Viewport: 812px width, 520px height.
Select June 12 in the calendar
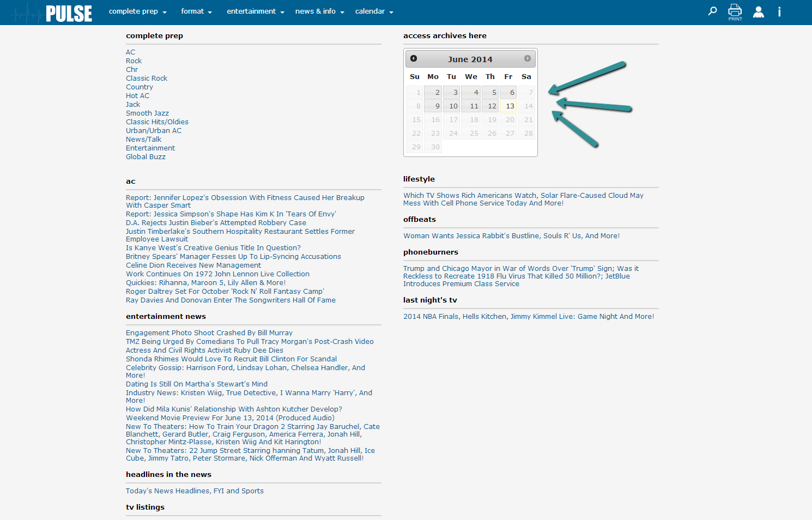click(x=490, y=106)
